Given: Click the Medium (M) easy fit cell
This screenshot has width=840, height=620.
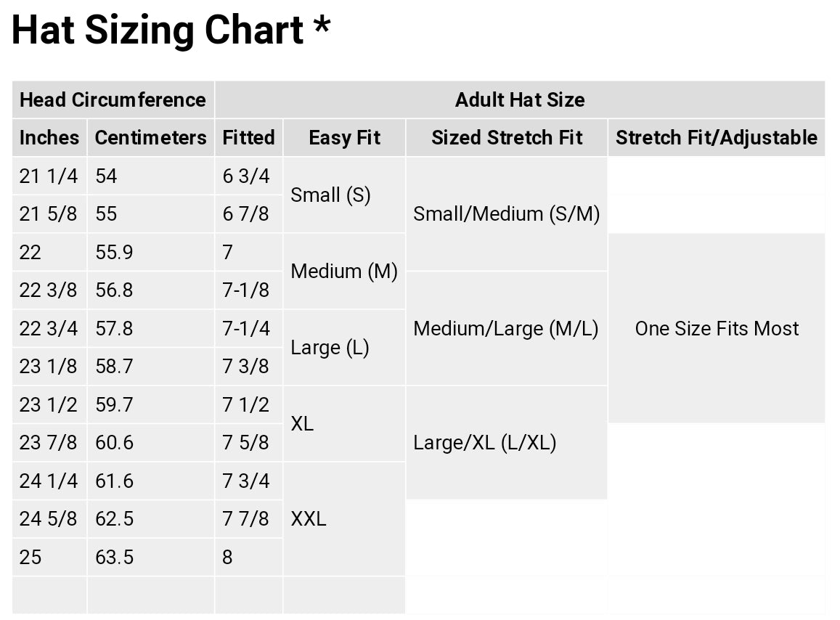Looking at the screenshot, I should point(344,272).
